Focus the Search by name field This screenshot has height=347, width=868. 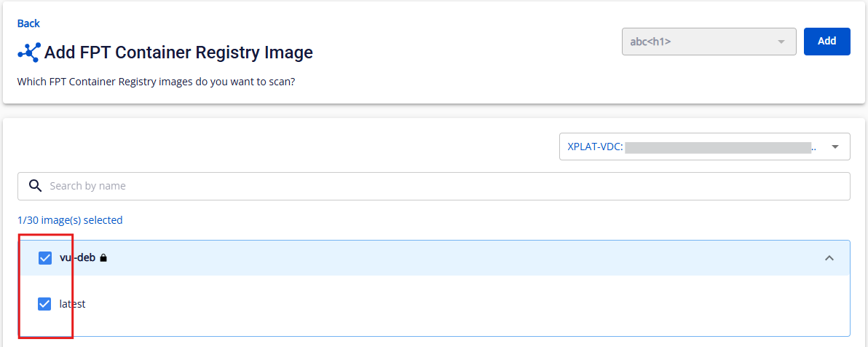433,186
